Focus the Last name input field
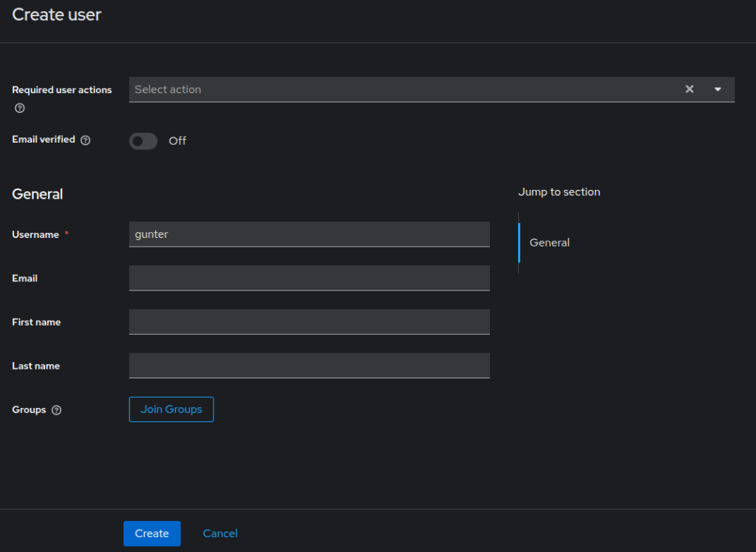This screenshot has height=552, width=756. tap(310, 366)
